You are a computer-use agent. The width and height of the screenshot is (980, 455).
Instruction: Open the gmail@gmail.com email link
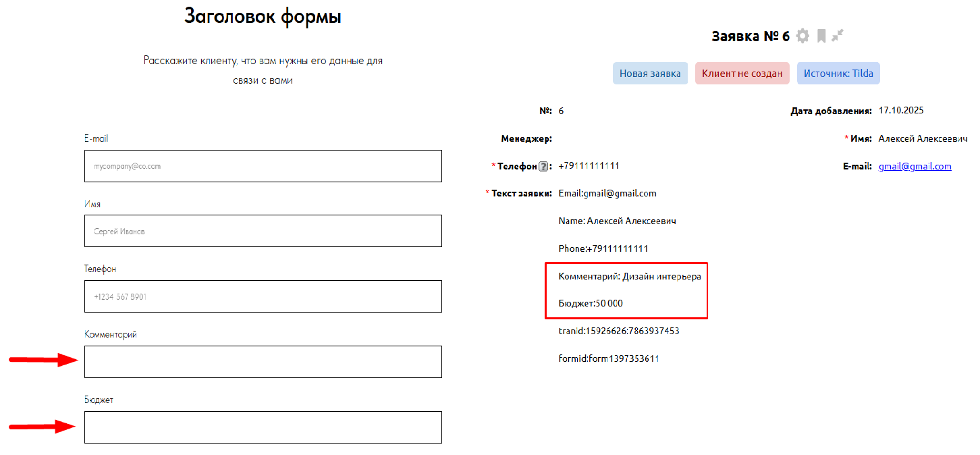915,166
